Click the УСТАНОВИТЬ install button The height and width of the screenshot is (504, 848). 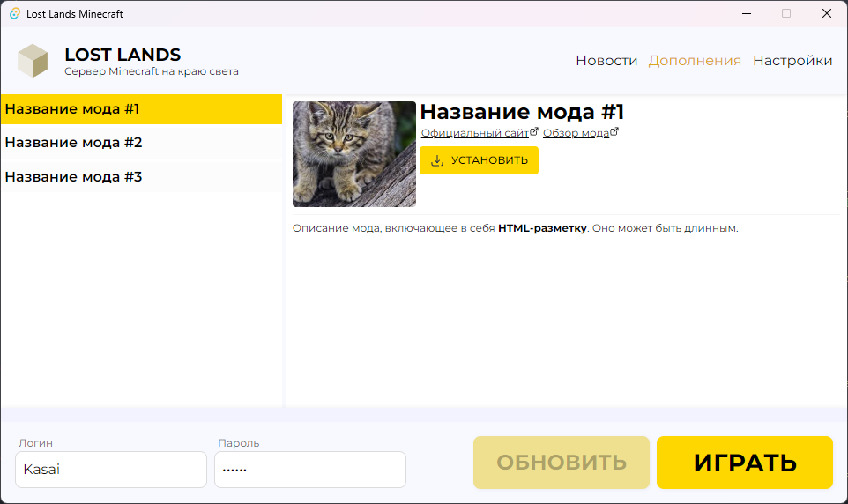tap(479, 160)
